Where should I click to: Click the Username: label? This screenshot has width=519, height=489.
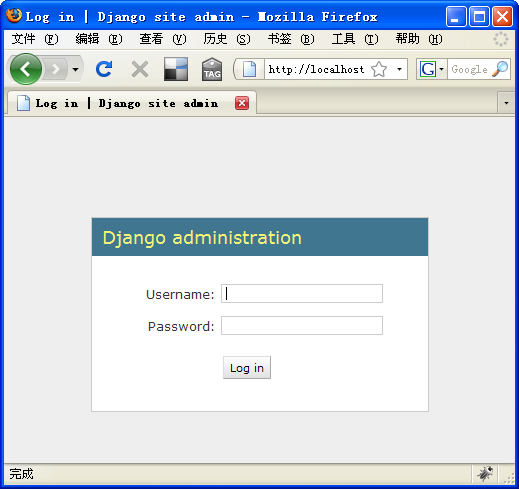click(x=180, y=294)
